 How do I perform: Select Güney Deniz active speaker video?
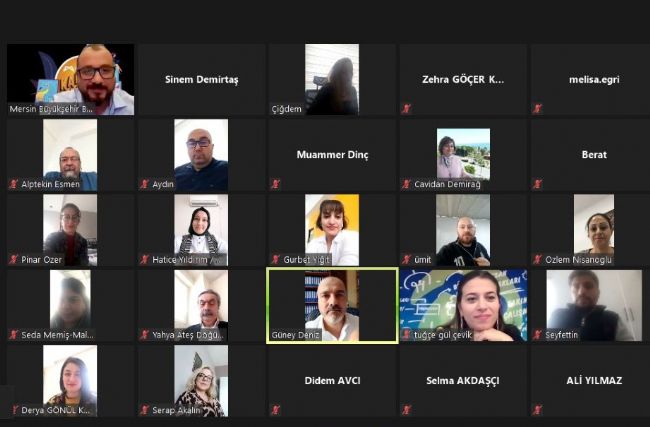click(332, 306)
